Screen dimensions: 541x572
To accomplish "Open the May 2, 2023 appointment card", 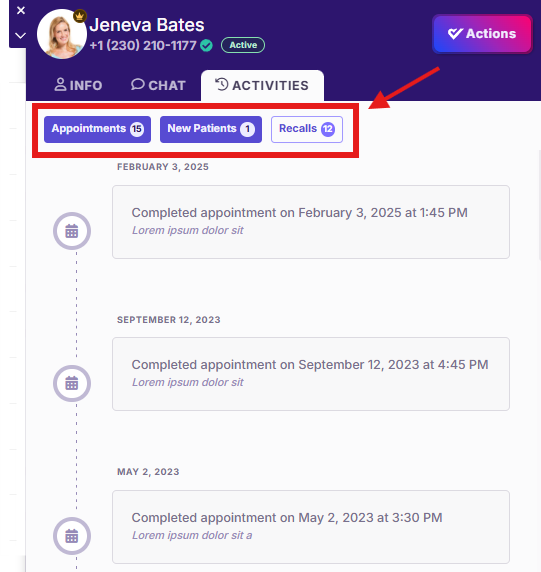I will coord(311,527).
